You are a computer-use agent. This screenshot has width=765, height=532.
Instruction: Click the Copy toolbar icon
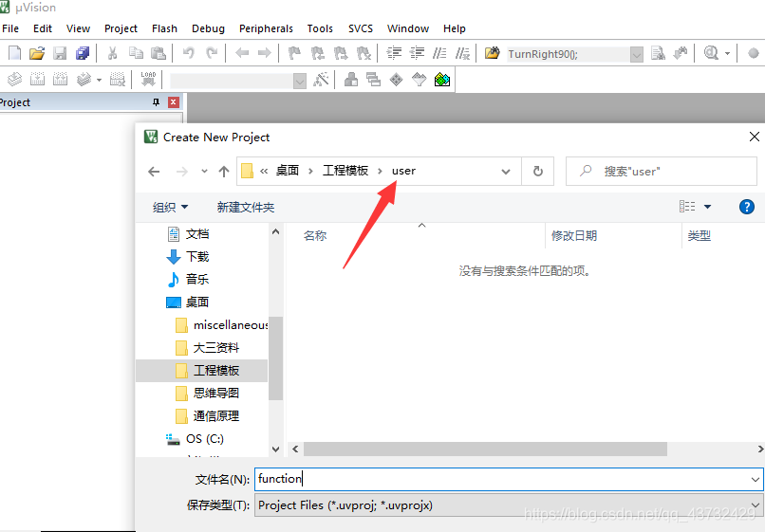[x=136, y=53]
